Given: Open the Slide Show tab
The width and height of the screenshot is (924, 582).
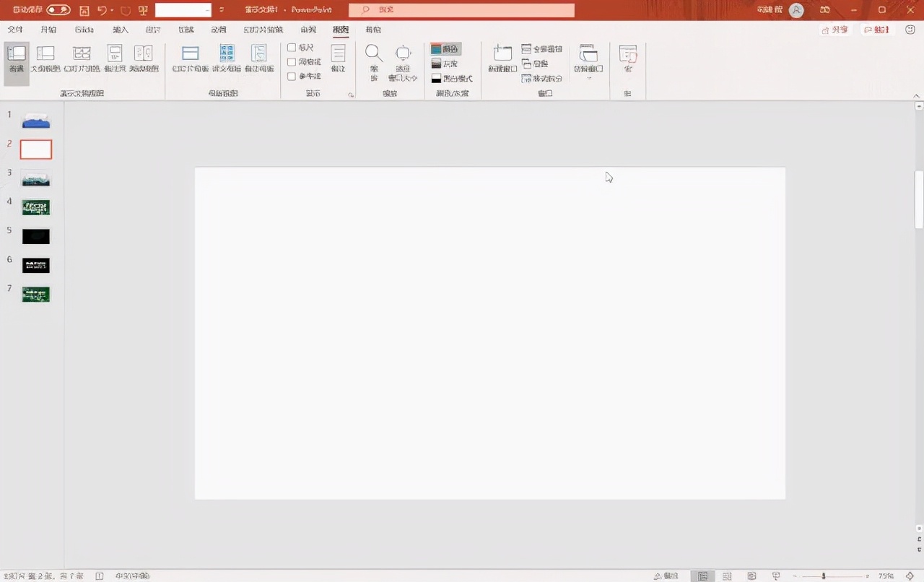Looking at the screenshot, I should pyautogui.click(x=263, y=30).
